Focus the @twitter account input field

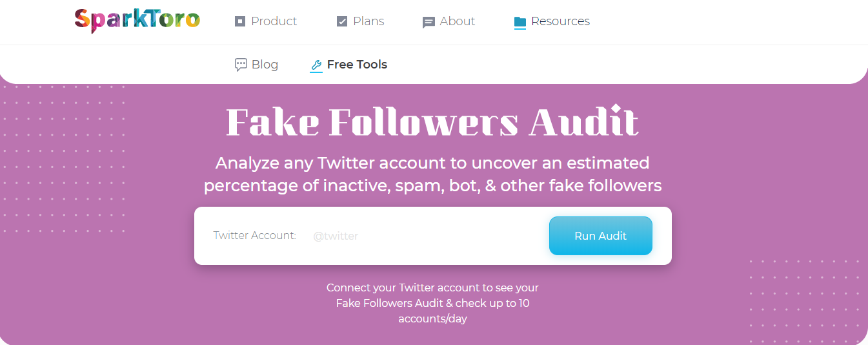tap(426, 236)
